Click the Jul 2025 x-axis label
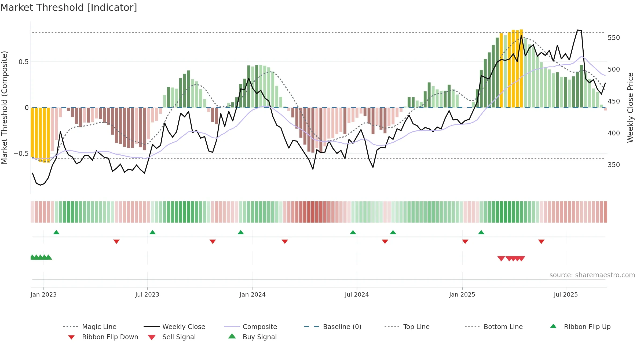The image size is (644, 362). [566, 295]
